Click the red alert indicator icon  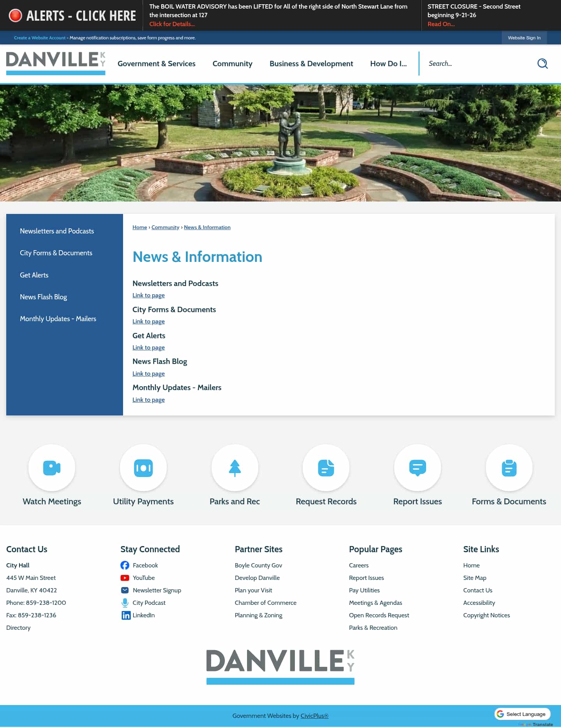16,16
